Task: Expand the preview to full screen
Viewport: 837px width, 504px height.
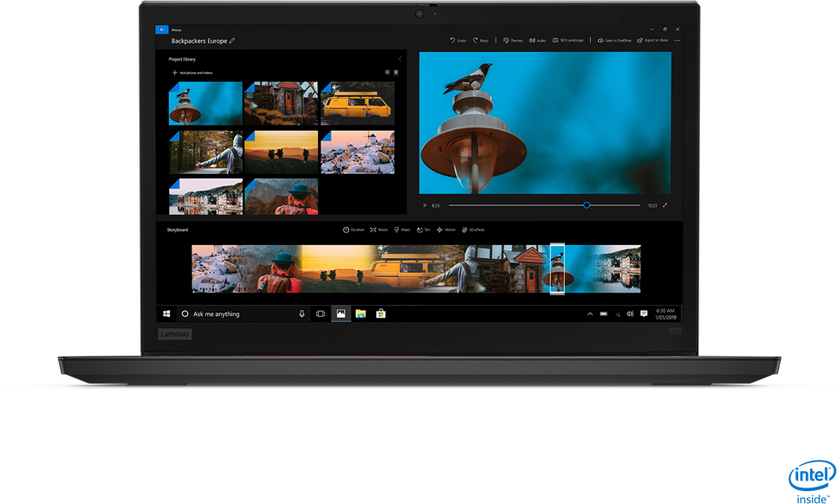Action: point(665,205)
